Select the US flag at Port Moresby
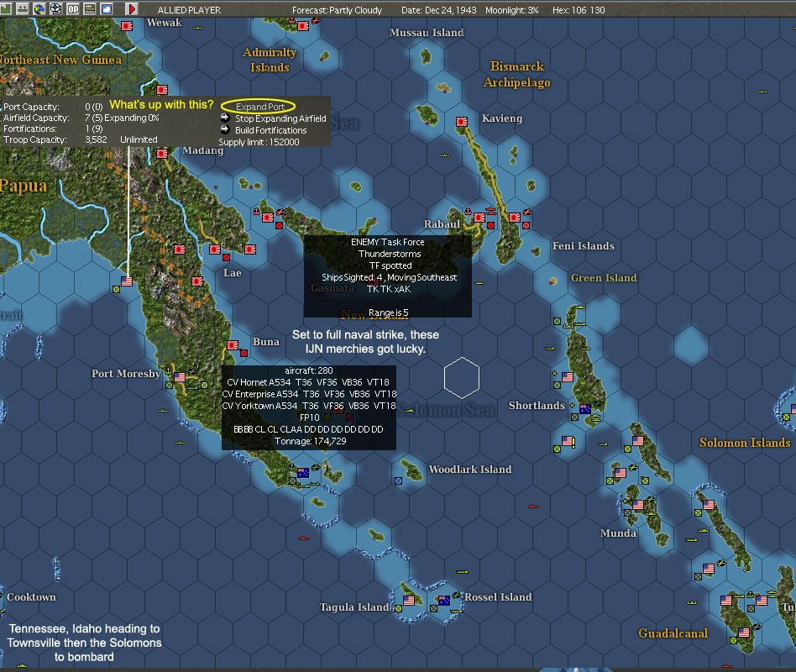The image size is (796, 672). [180, 377]
